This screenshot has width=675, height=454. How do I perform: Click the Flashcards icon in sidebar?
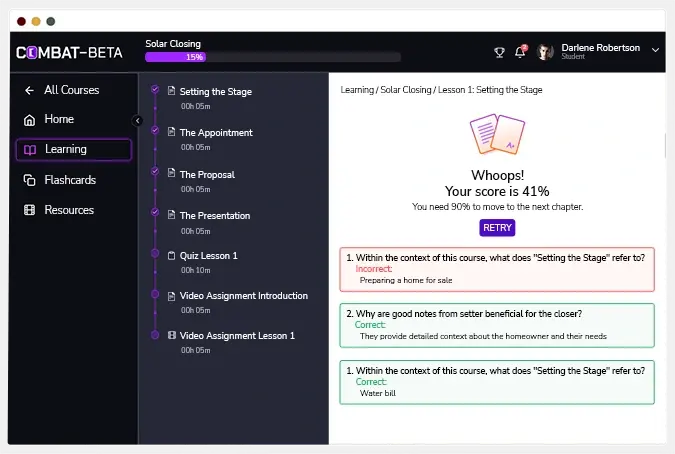point(29,181)
